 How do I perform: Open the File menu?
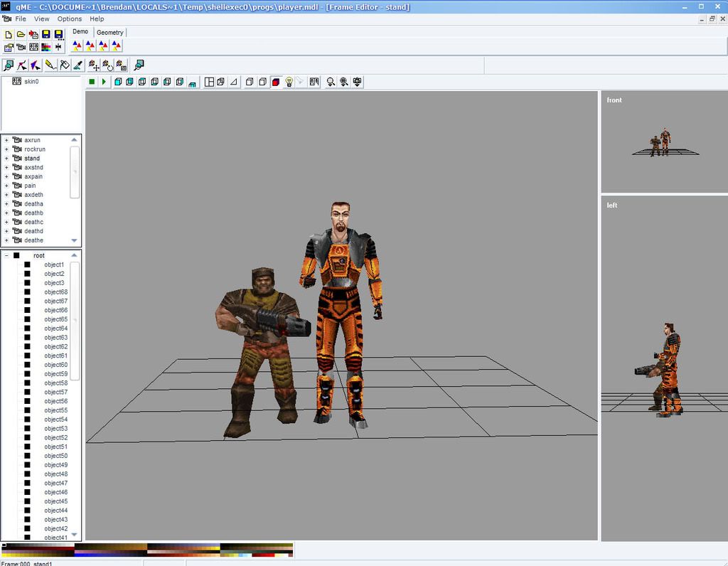click(x=21, y=19)
